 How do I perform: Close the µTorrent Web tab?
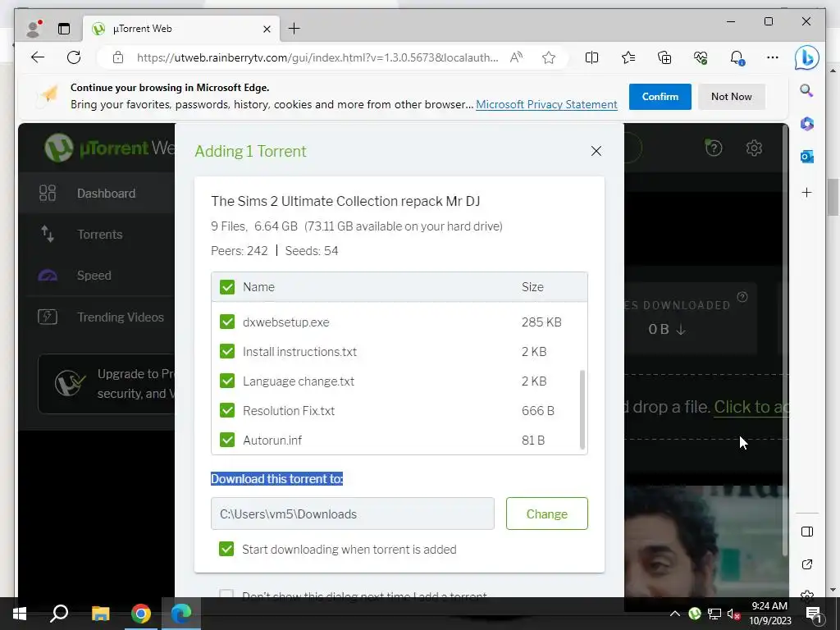tap(267, 29)
